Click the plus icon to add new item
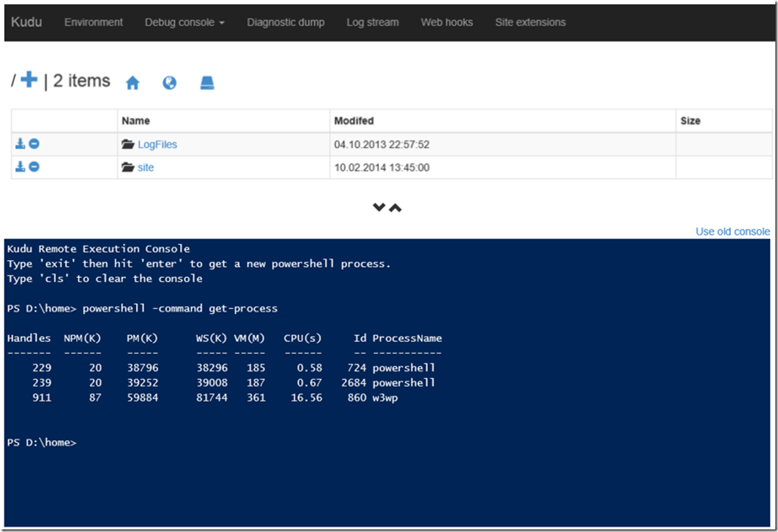The image size is (778, 532). 29,79
